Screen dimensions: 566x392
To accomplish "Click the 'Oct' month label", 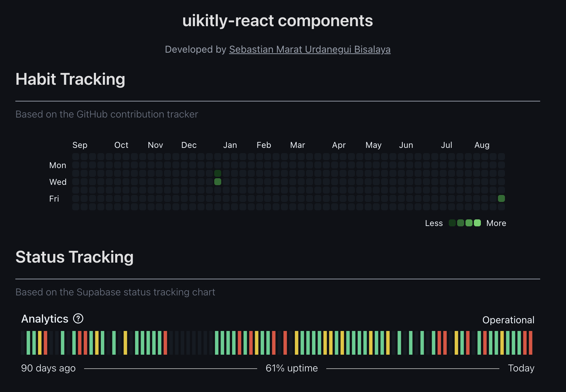I will [x=121, y=145].
